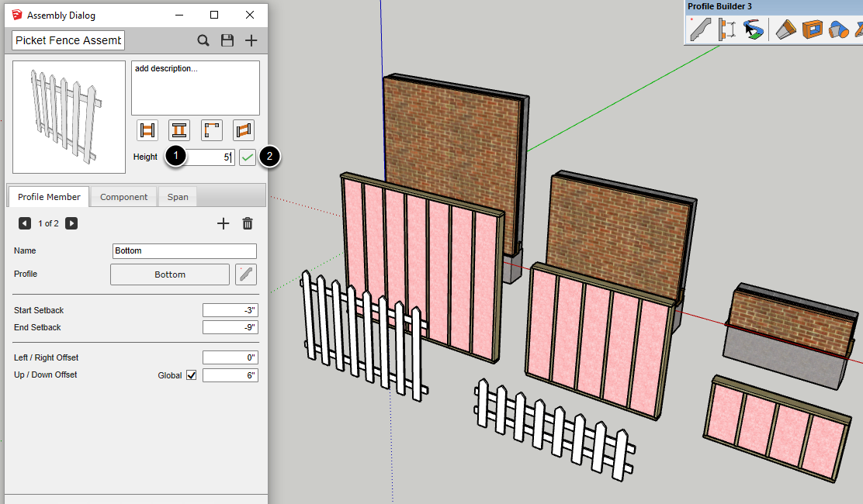This screenshot has height=504, width=863.
Task: Click the Start Setback value field
Action: [x=230, y=310]
